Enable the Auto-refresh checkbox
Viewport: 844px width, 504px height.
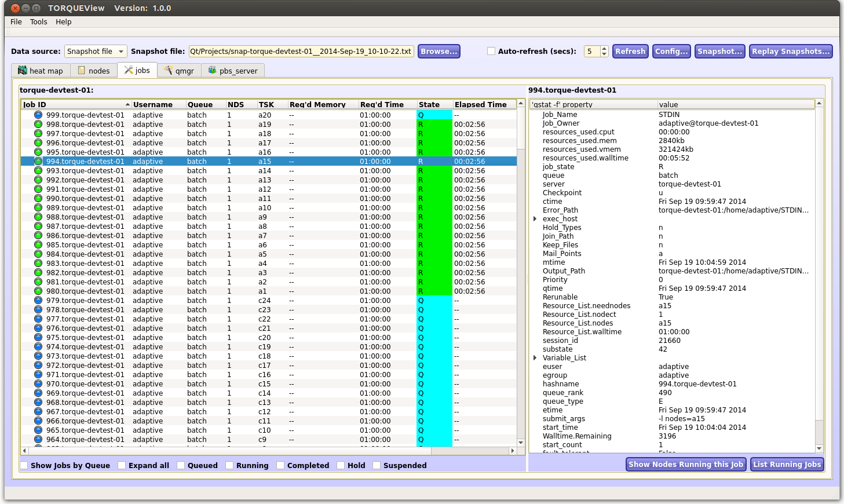491,51
